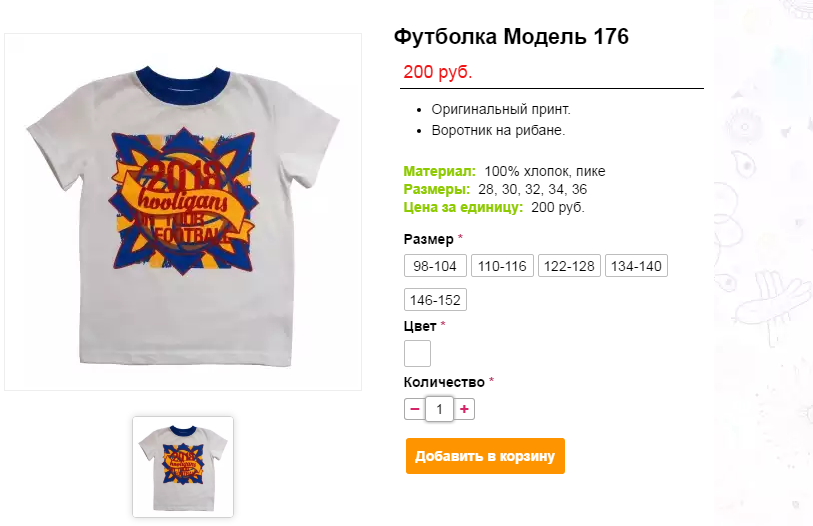Decrease quantity with the minus button
This screenshot has width=813, height=526.
pos(414,409)
